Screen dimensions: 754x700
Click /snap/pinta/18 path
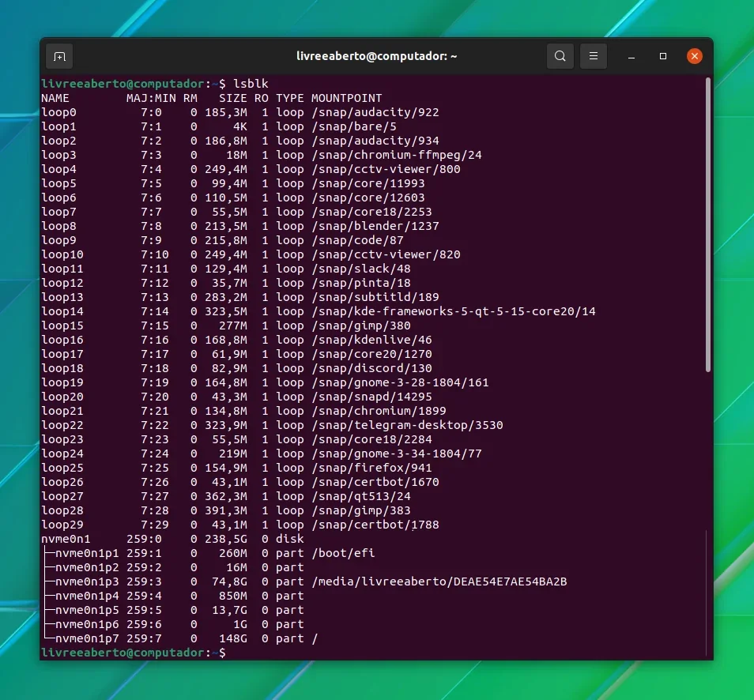tap(361, 283)
